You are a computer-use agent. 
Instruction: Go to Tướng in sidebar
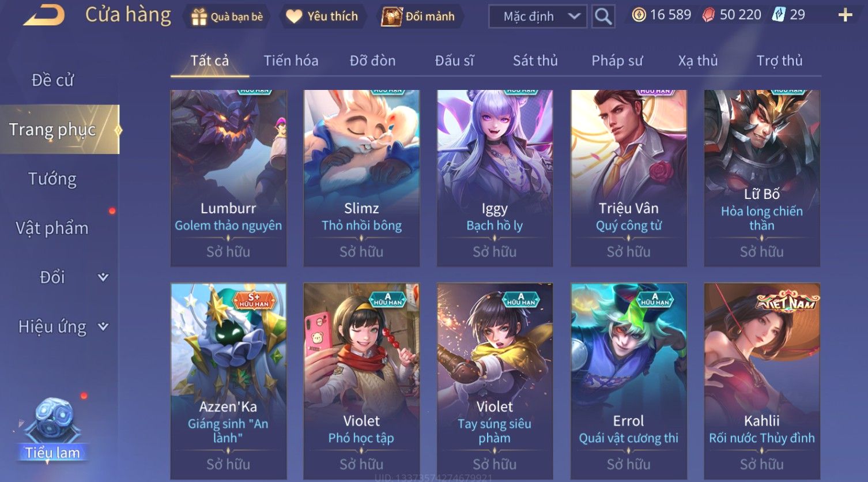52,179
